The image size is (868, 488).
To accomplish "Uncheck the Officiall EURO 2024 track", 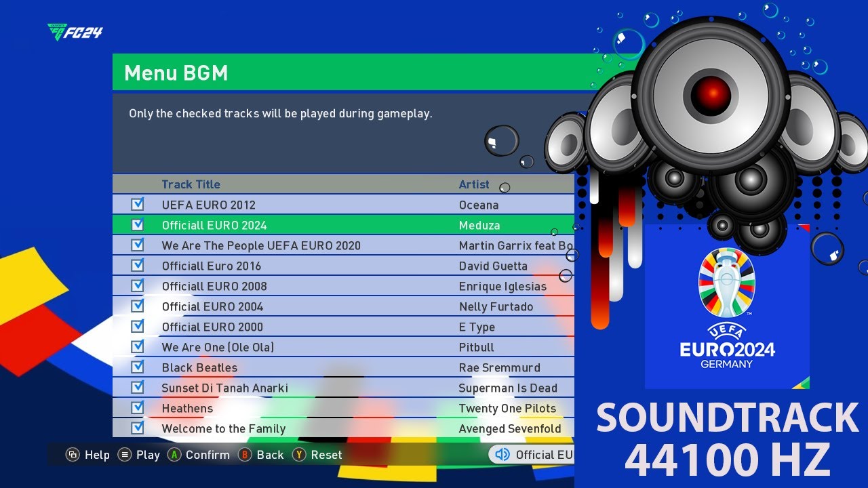I will pyautogui.click(x=138, y=224).
